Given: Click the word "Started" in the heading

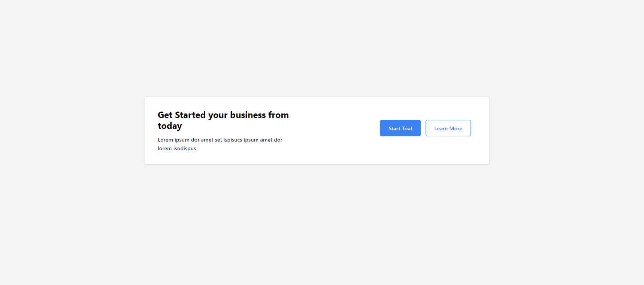Looking at the screenshot, I should (x=190, y=115).
